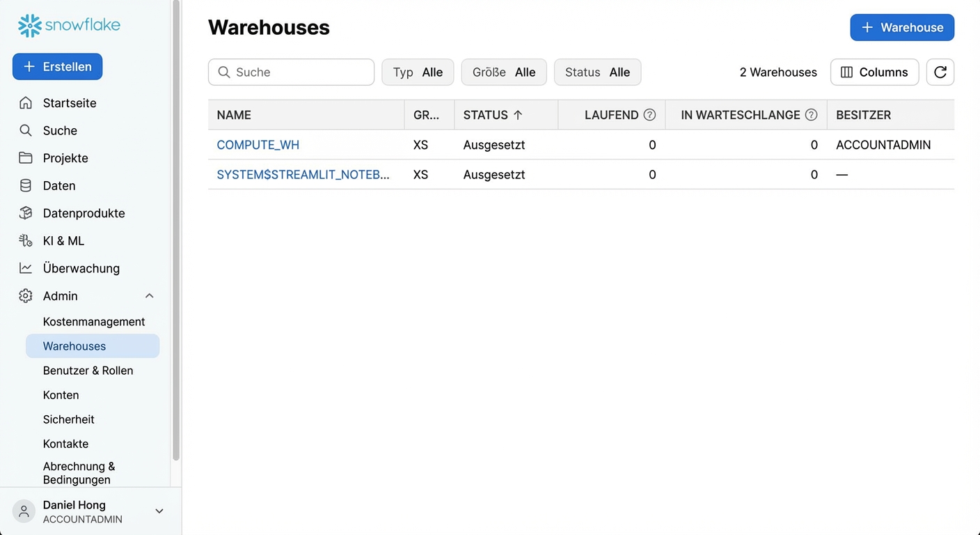This screenshot has width=980, height=535.
Task: Open KI & ML section icon
Action: pos(26,241)
